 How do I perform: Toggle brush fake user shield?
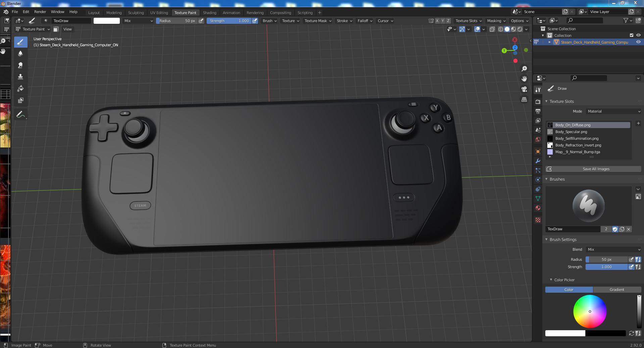615,229
